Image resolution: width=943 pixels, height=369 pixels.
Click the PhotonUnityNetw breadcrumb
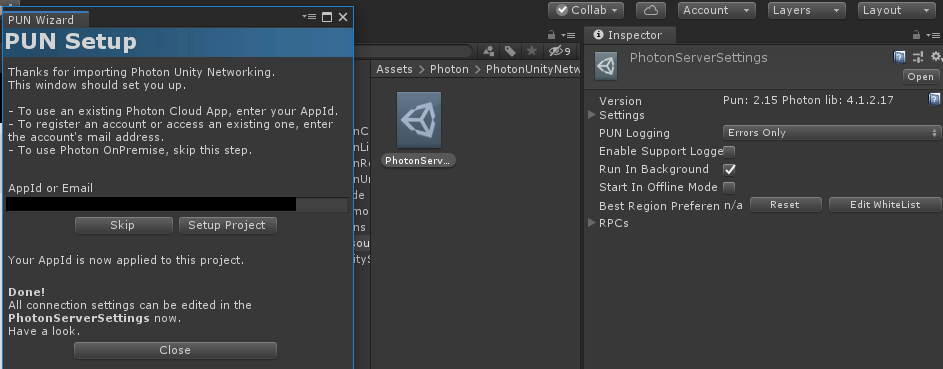point(532,69)
